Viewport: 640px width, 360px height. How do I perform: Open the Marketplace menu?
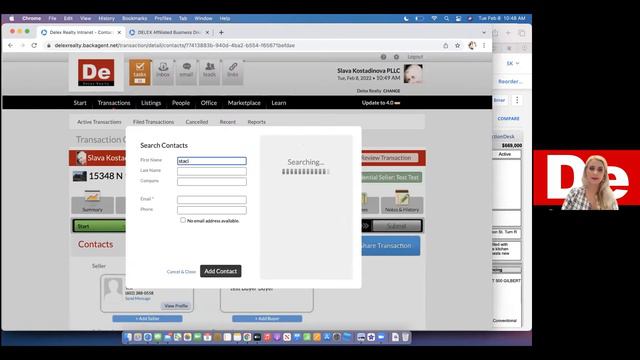[x=244, y=103]
